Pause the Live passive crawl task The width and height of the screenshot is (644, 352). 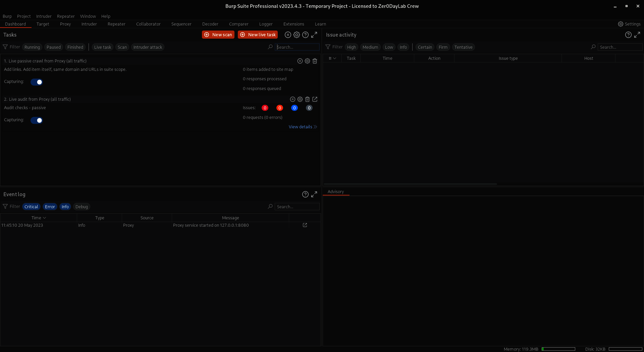coord(300,61)
